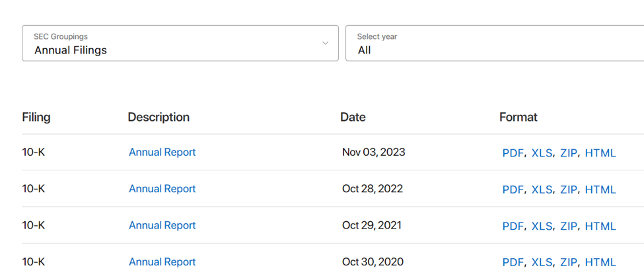The width and height of the screenshot is (644, 278).
Task: Download ZIP for the 2023 filing
Action: (x=568, y=153)
